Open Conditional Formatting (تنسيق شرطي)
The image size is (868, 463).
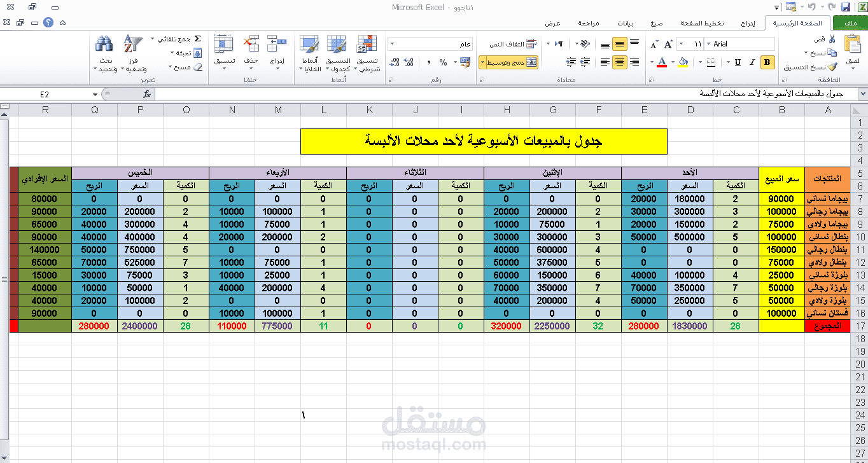click(x=366, y=53)
